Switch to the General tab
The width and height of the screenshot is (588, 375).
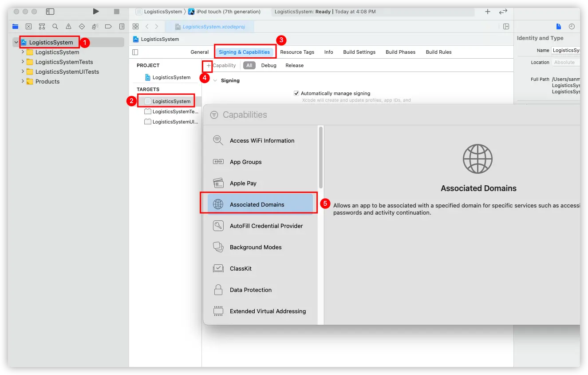point(200,52)
